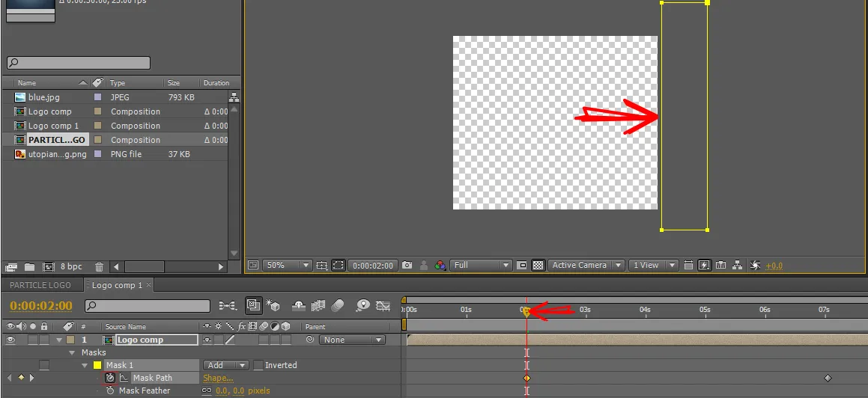This screenshot has width=868, height=398.
Task: Click the timeline timecode 0:00:02:00
Action: (x=41, y=305)
